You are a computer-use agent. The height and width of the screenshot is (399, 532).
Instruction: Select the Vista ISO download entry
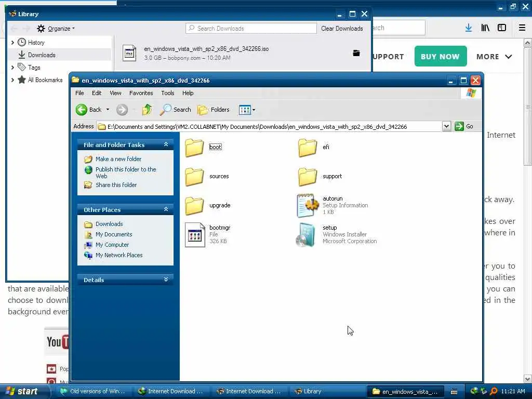(x=243, y=54)
